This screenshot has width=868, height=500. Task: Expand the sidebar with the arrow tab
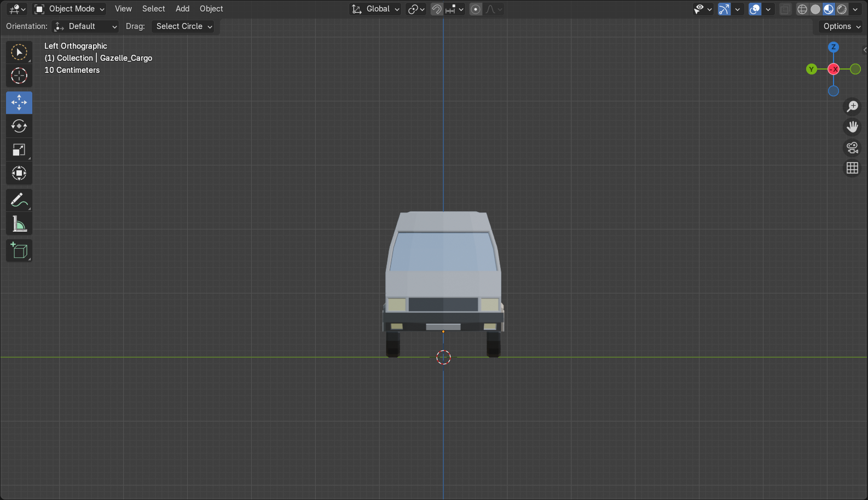(865, 50)
